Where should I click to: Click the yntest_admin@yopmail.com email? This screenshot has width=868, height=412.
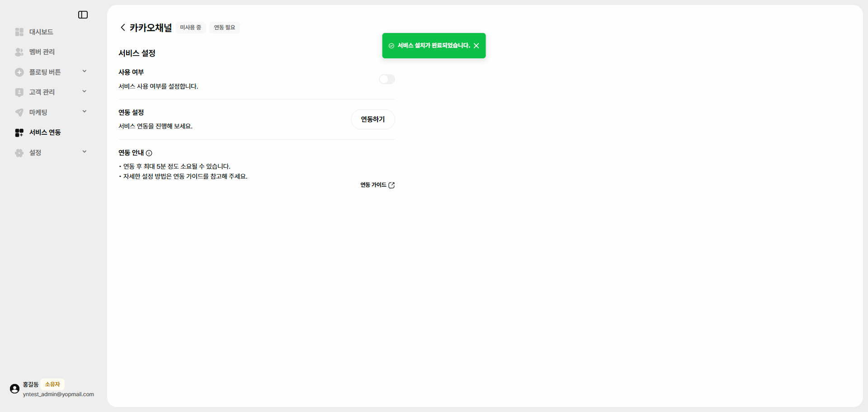(59, 394)
